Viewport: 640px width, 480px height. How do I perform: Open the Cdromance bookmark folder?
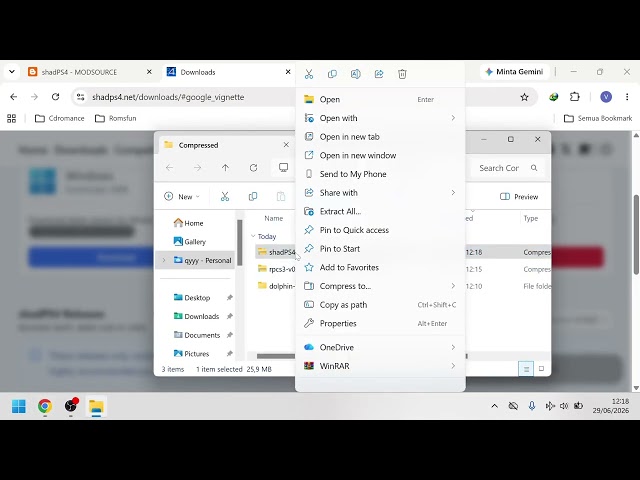(60, 118)
